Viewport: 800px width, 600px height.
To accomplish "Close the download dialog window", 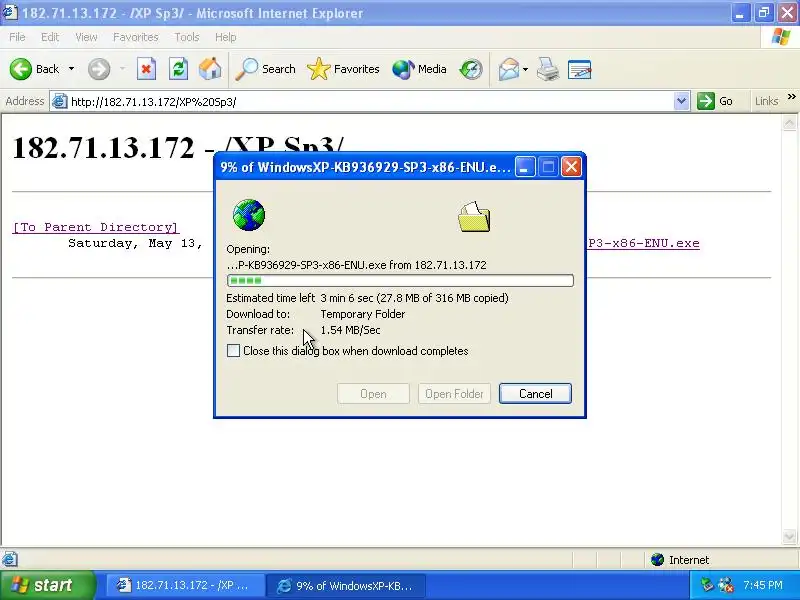I will (x=571, y=167).
